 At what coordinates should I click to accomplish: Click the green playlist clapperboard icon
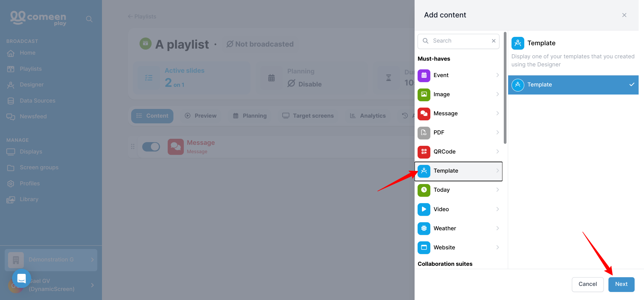pos(146,43)
